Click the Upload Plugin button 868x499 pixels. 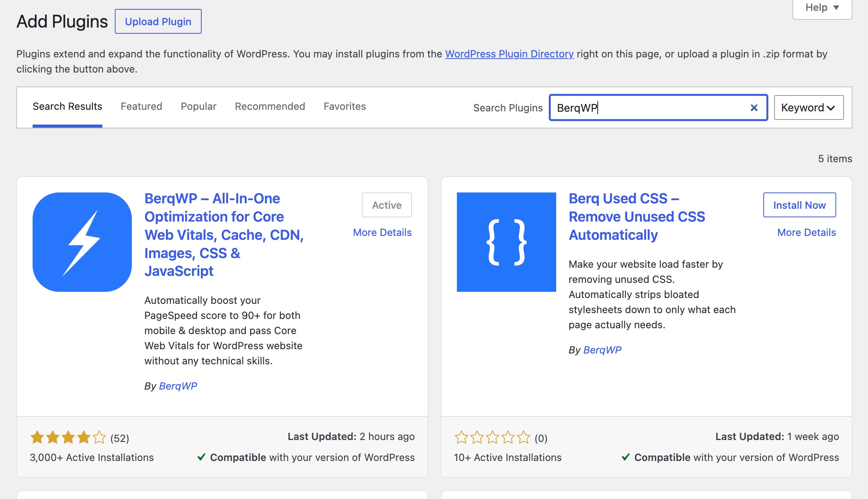coord(158,21)
